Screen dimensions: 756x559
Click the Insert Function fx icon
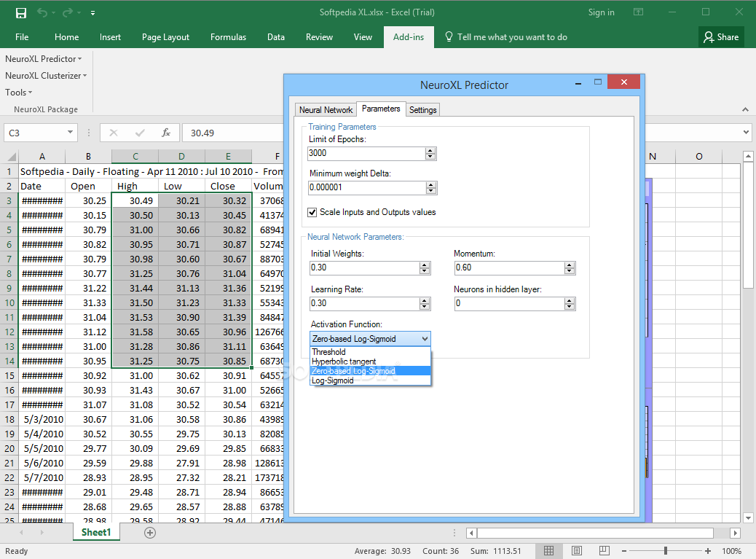pyautogui.click(x=166, y=133)
